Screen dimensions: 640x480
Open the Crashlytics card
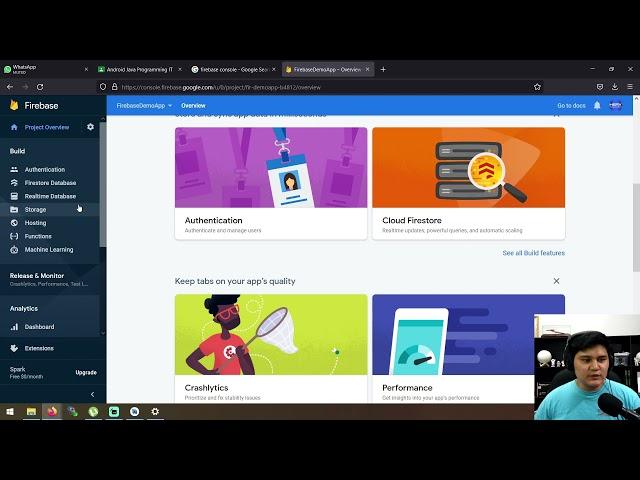click(271, 349)
